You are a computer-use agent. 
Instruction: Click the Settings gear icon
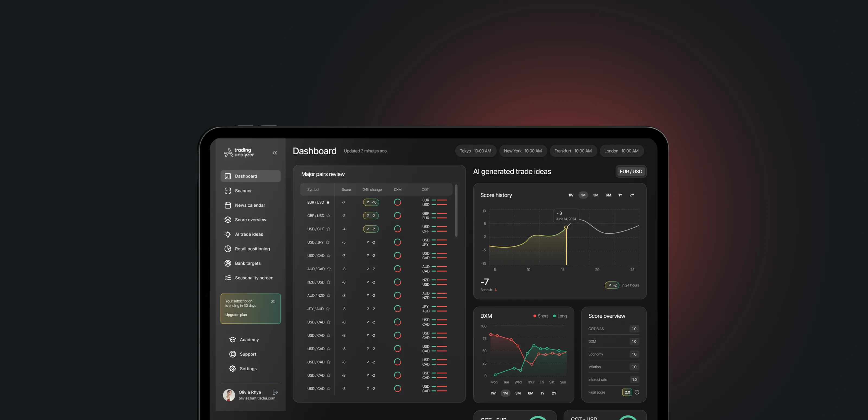coord(232,368)
